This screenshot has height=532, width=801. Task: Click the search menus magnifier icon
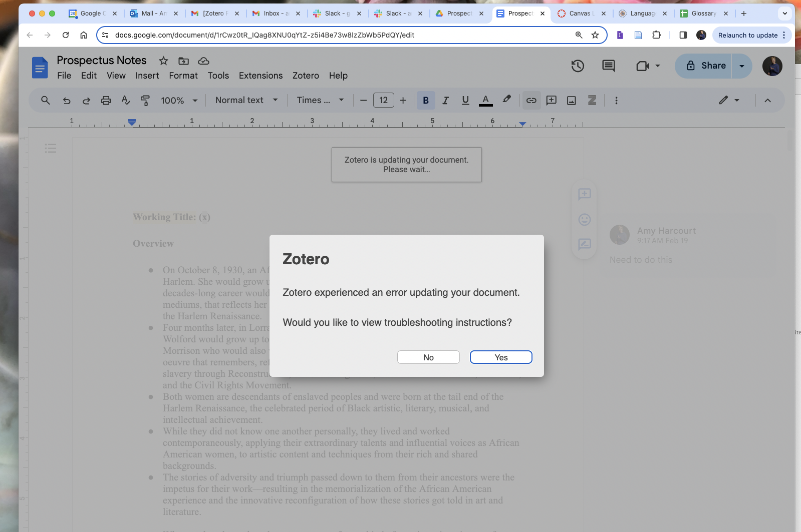click(46, 100)
